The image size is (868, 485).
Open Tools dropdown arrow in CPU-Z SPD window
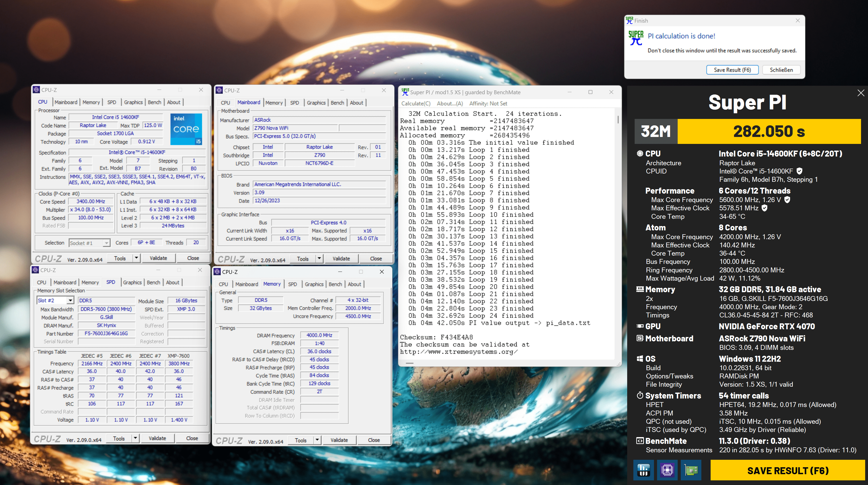click(135, 438)
